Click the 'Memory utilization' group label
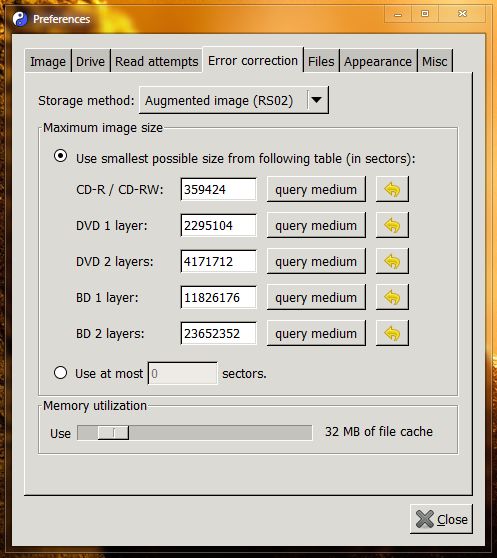This screenshot has width=497, height=558. 95,406
